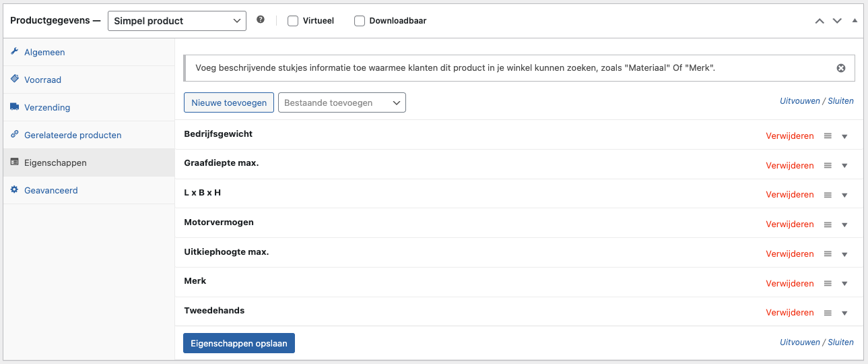Image resolution: width=868 pixels, height=364 pixels.
Task: Click the drag handle icon for Bedrijfsgewicht
Action: [x=828, y=136]
